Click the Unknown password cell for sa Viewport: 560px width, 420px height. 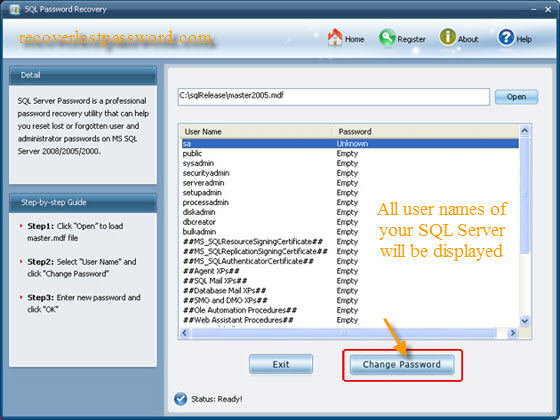(352, 144)
